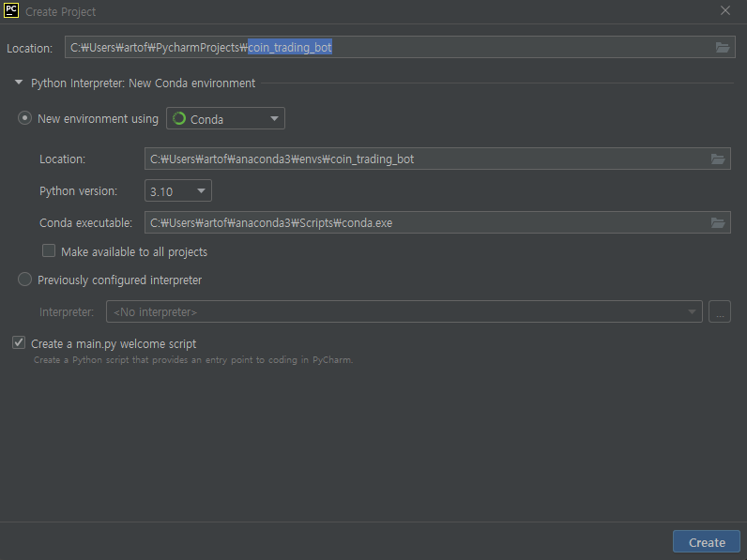Browse for project location folder icon
747x560 pixels.
point(723,47)
